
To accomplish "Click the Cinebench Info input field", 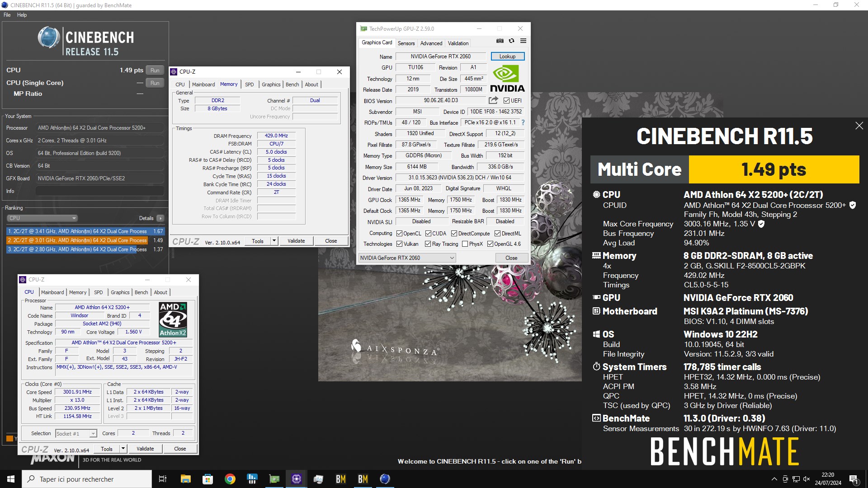I will pyautogui.click(x=99, y=191).
